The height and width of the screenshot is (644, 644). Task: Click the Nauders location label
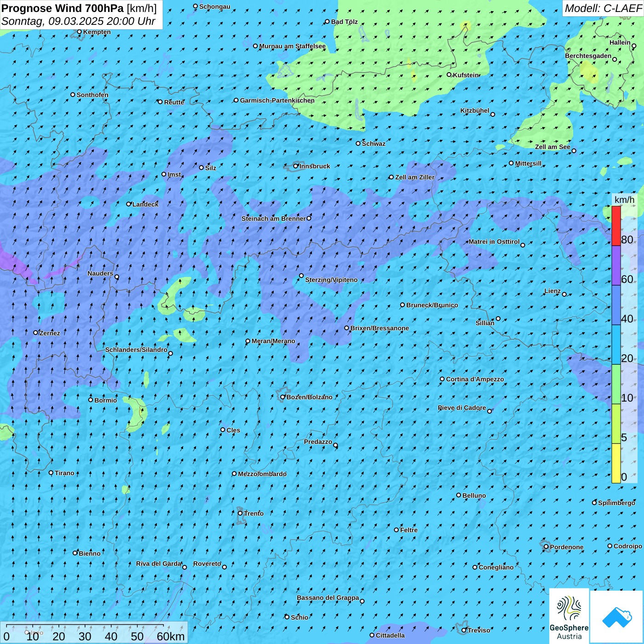click(x=100, y=273)
